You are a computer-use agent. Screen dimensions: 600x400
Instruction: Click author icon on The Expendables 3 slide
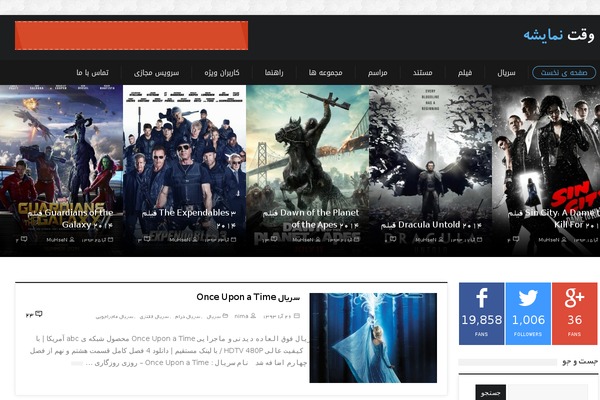pyautogui.click(x=195, y=240)
